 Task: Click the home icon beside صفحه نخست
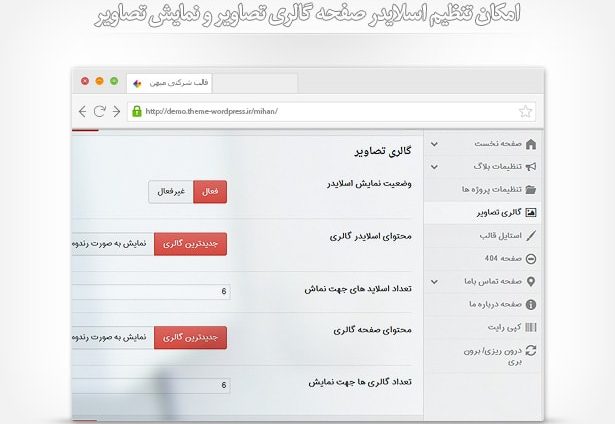point(530,144)
